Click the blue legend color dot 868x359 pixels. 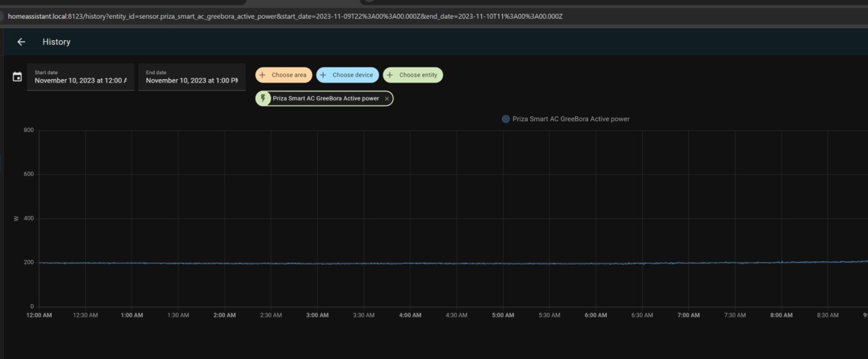coord(506,119)
